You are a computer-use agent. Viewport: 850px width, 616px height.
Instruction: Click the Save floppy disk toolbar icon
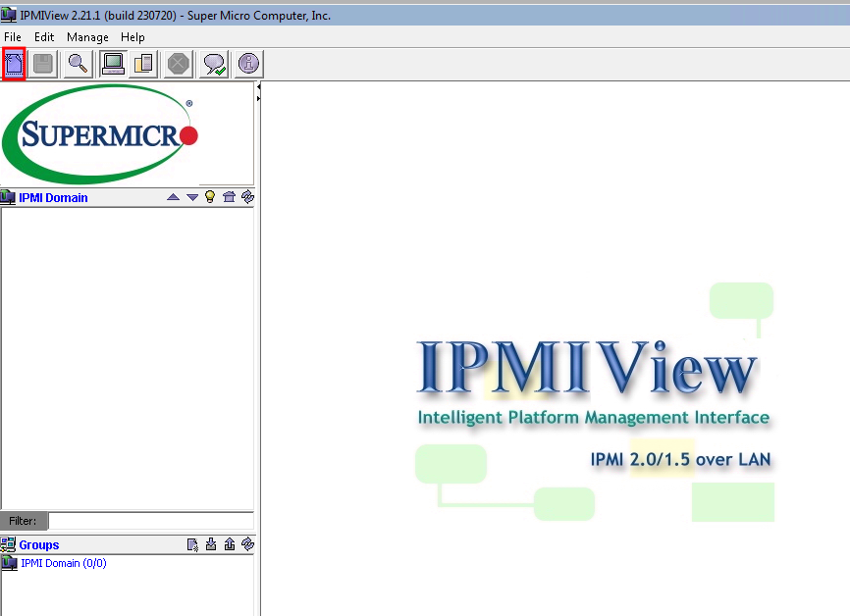(43, 64)
